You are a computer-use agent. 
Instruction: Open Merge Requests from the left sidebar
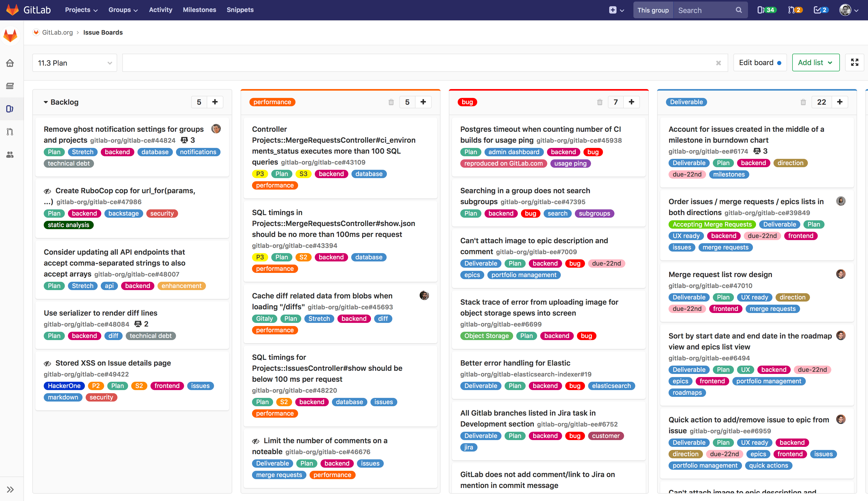pyautogui.click(x=10, y=131)
